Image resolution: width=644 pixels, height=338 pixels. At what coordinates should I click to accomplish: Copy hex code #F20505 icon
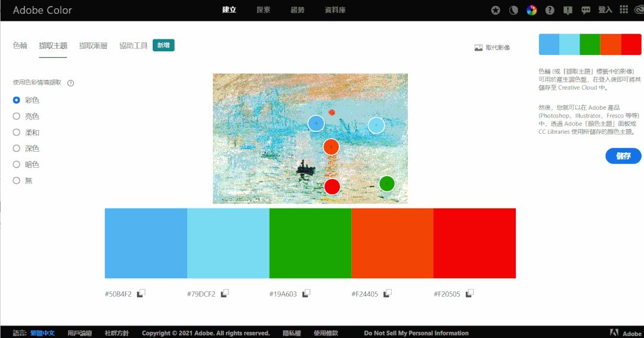pos(469,293)
